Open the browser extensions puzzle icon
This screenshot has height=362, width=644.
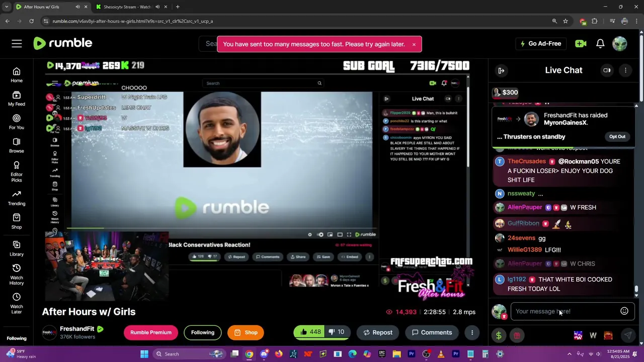point(595,21)
